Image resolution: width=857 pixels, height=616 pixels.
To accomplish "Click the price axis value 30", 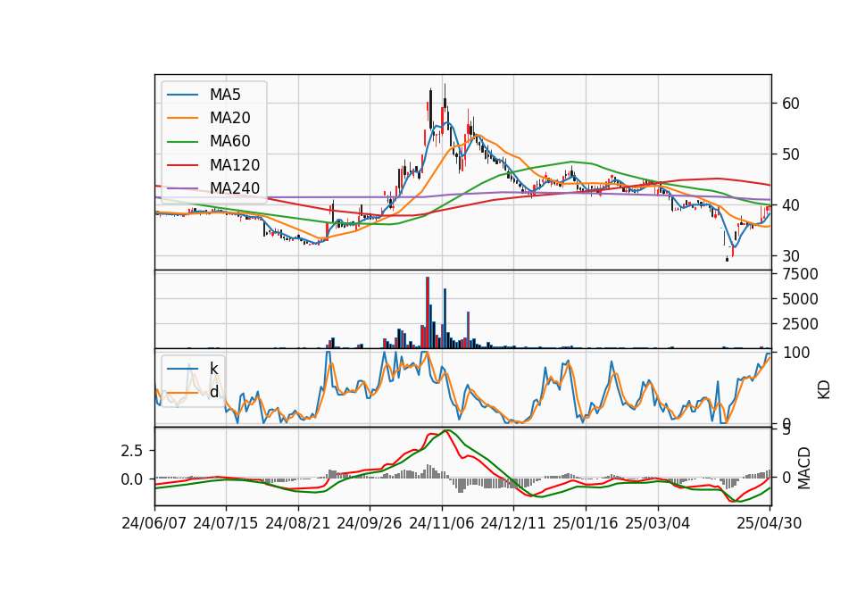I will pos(791,256).
